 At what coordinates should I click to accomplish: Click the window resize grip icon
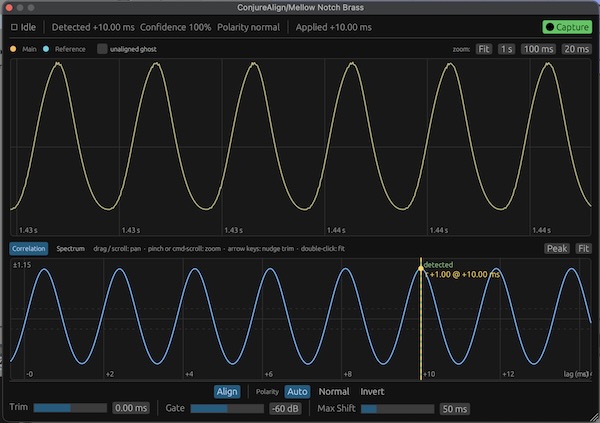(x=594, y=417)
